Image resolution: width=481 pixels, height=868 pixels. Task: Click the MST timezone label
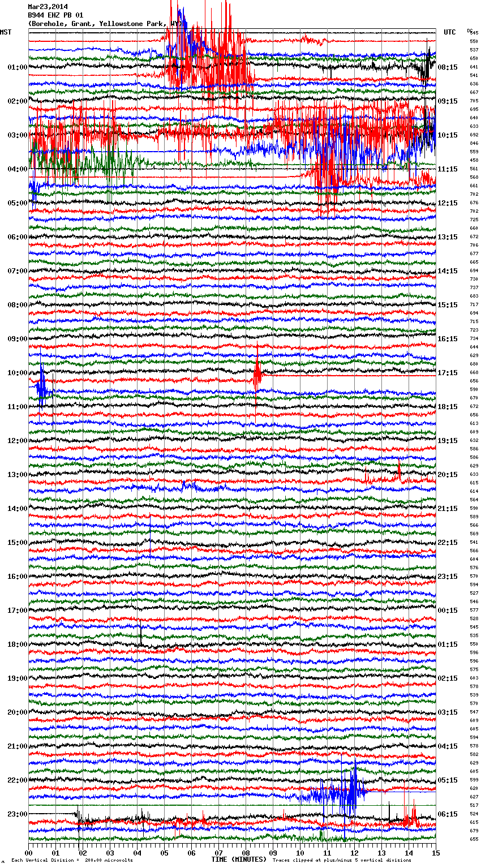(x=6, y=32)
